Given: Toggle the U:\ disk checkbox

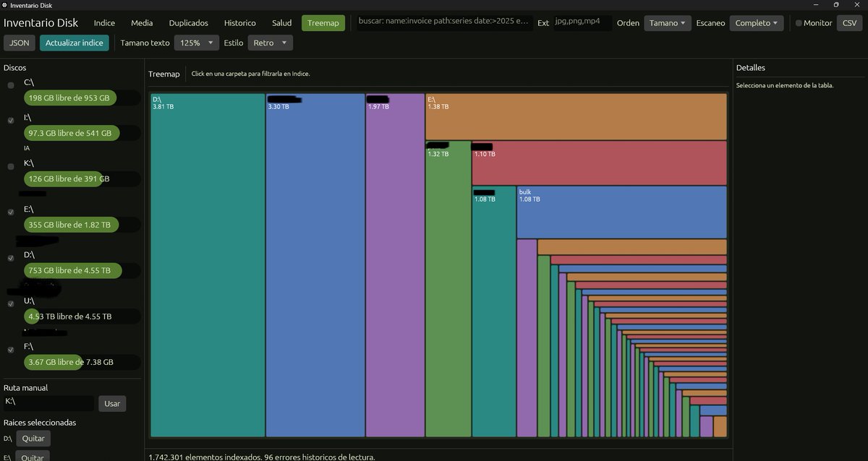Looking at the screenshot, I should pyautogui.click(x=11, y=303).
